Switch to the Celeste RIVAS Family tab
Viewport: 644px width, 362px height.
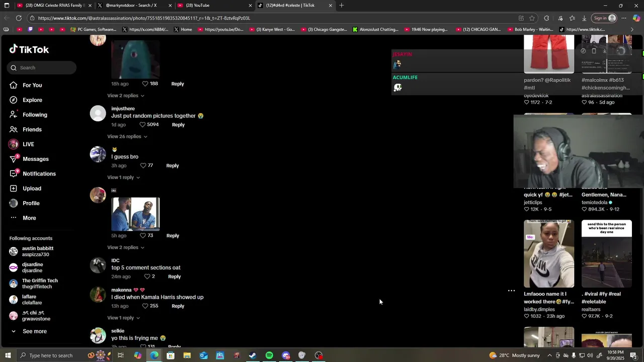point(54,6)
